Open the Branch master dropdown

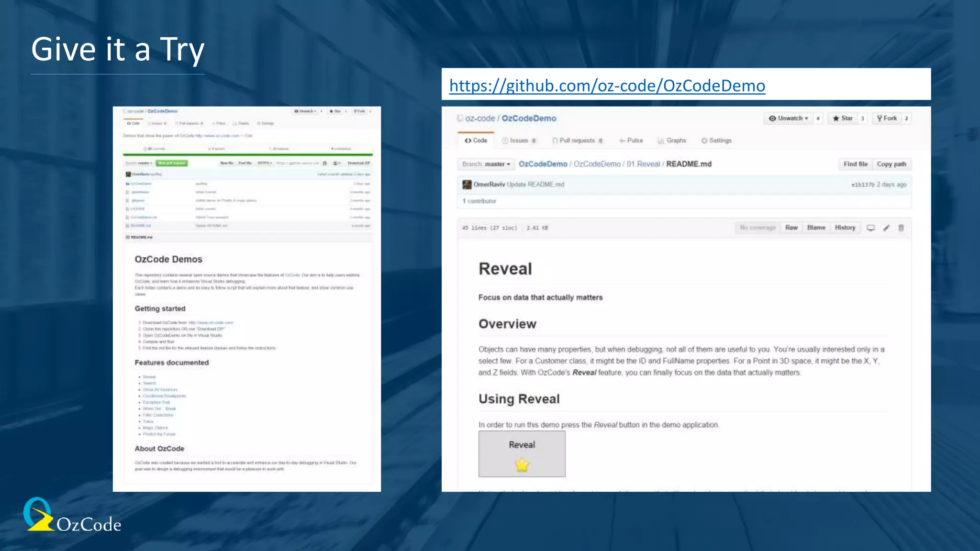486,164
